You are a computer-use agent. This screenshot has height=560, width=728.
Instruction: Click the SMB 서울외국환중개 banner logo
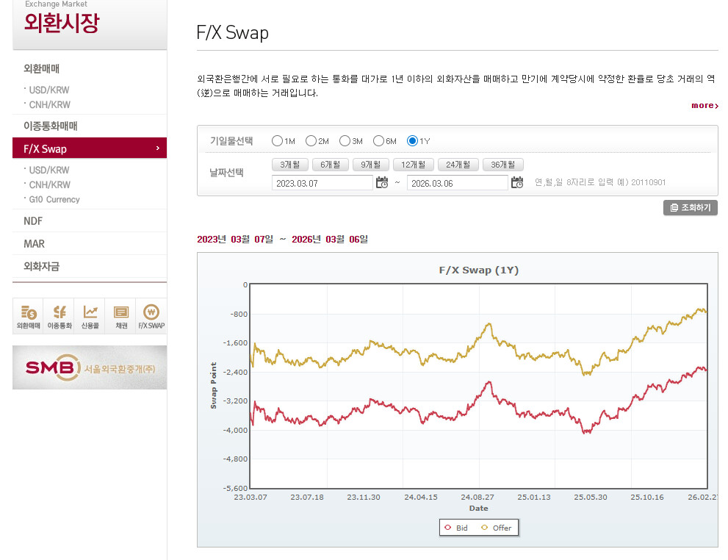point(90,367)
